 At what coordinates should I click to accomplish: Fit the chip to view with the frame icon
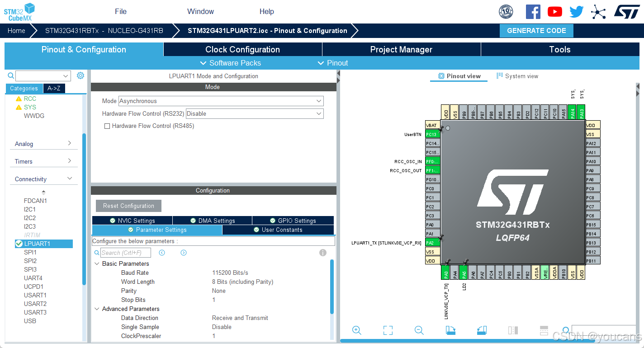(388, 330)
